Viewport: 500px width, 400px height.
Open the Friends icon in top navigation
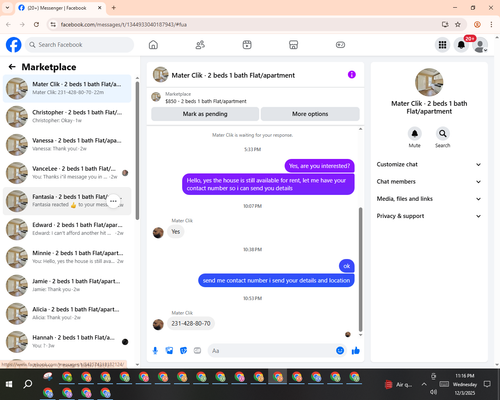(x=200, y=45)
